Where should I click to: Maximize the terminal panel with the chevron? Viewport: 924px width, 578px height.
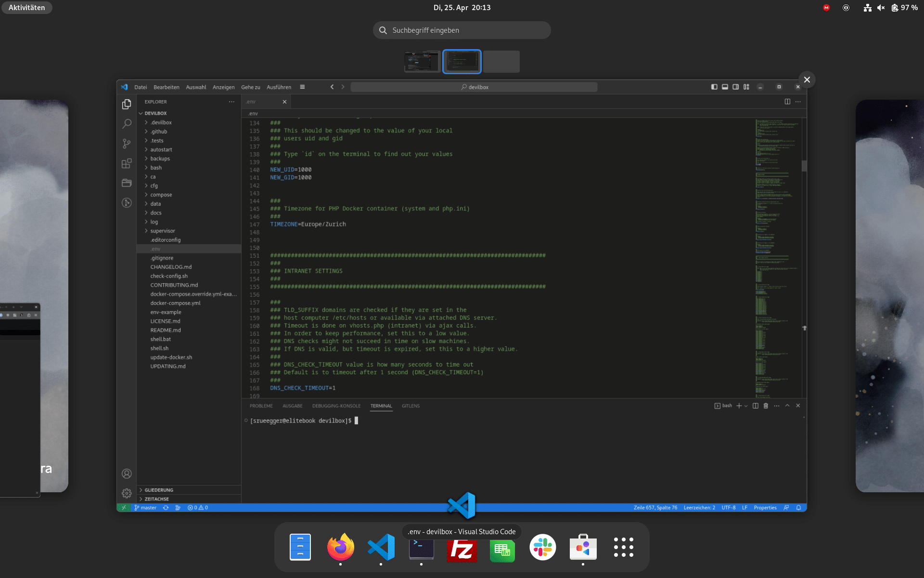point(787,406)
